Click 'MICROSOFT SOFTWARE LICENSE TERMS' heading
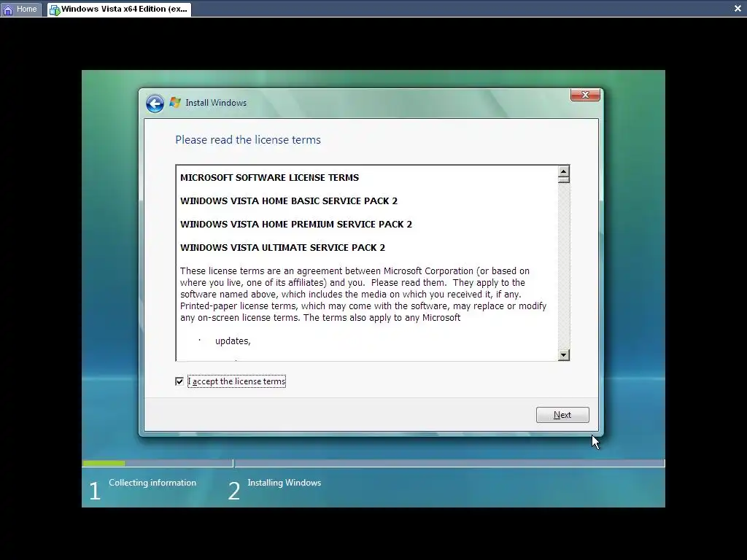This screenshot has height=560, width=747. pyautogui.click(x=269, y=178)
